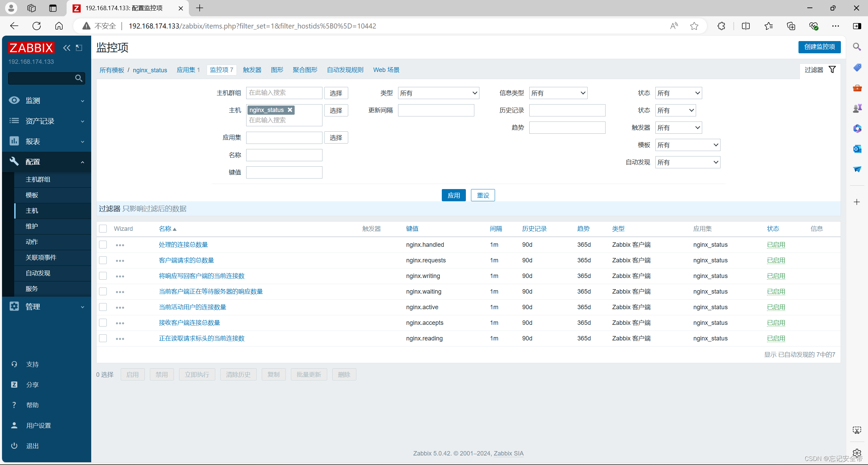
Task: Click the 重设 filter reset button
Action: click(483, 196)
